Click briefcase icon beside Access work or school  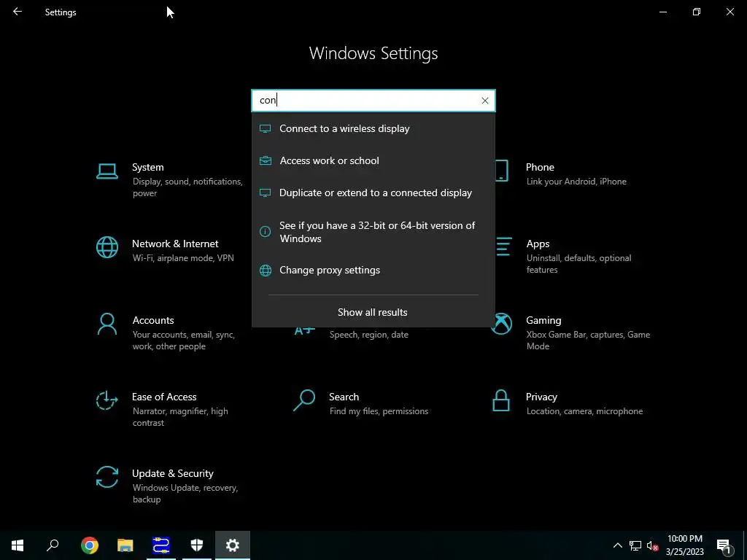[266, 160]
